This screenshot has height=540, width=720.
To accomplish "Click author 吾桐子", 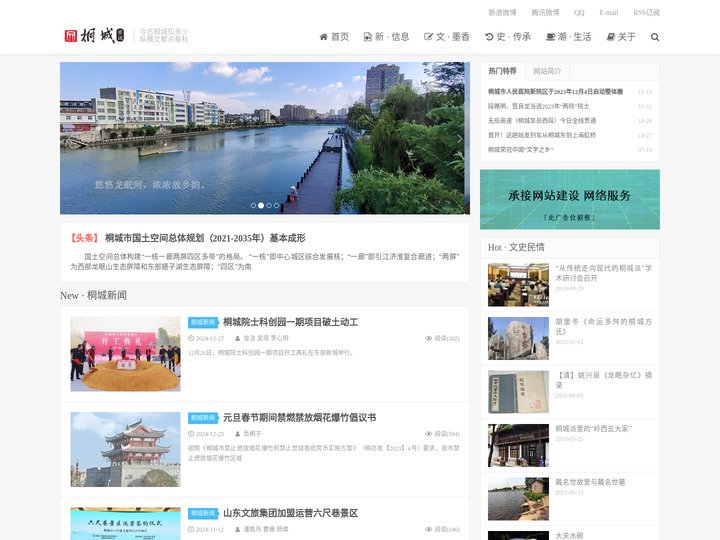I will pyautogui.click(x=253, y=434).
